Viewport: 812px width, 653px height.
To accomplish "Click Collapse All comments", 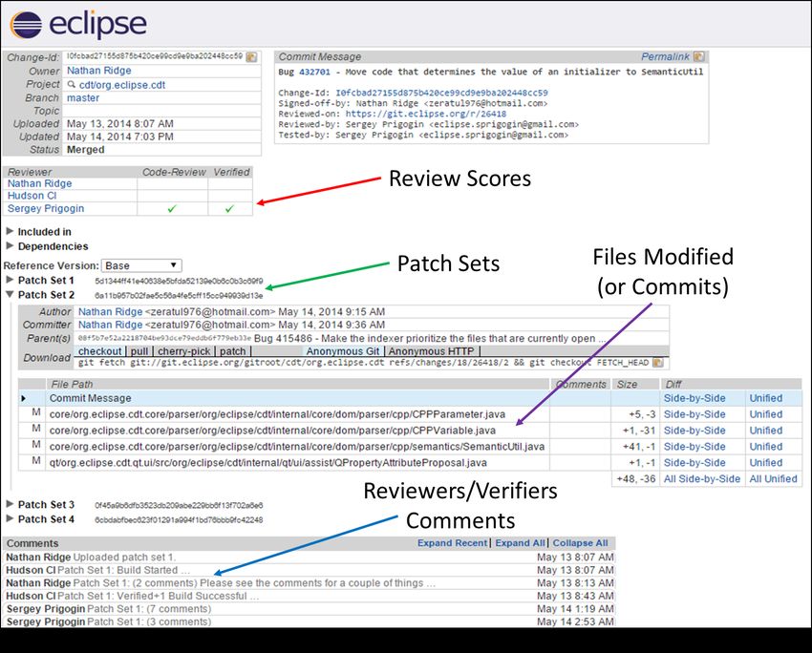I will click(x=580, y=543).
